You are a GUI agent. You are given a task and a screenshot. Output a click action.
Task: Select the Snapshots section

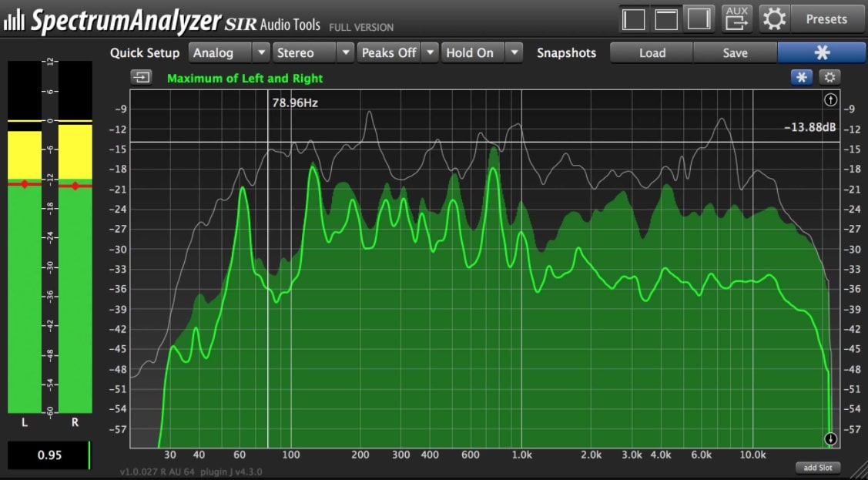566,52
